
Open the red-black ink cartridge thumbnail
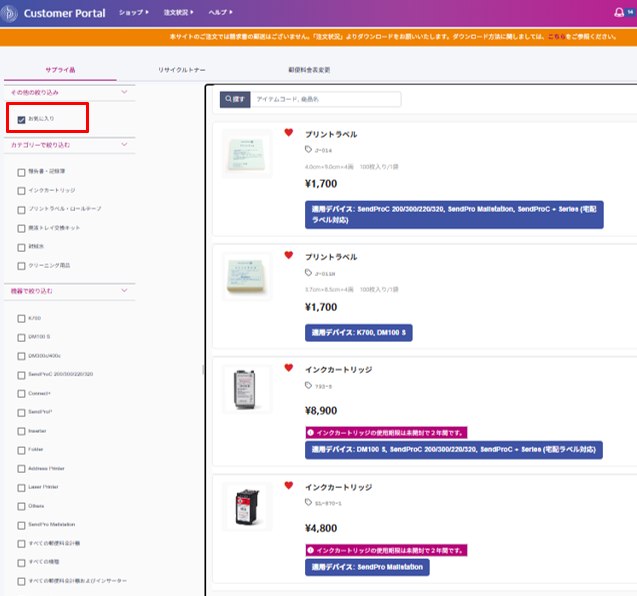[246, 507]
